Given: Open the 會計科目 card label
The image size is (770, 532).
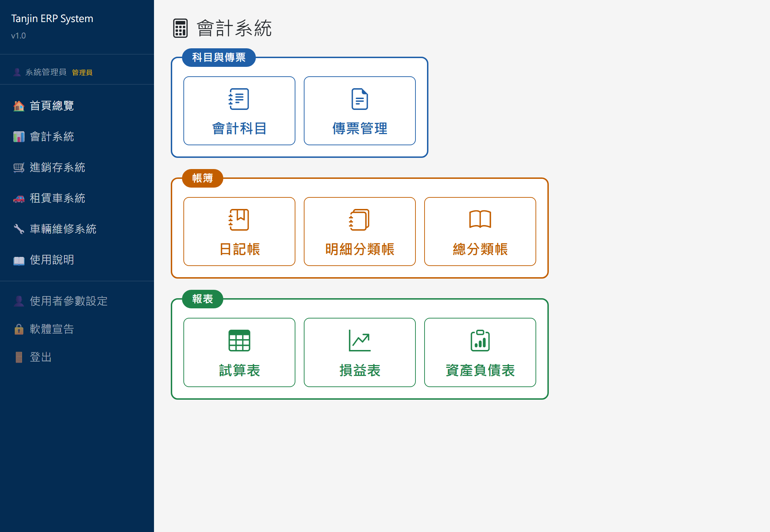Looking at the screenshot, I should click(239, 128).
